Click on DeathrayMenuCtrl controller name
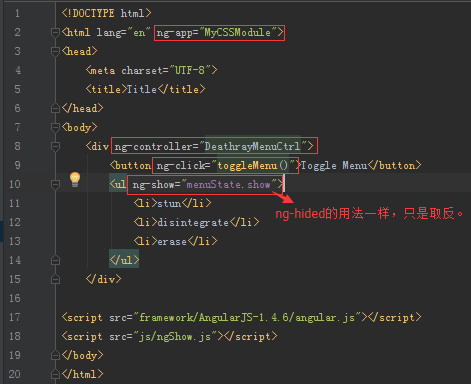Viewport: 471px width, 384px height. [252, 146]
